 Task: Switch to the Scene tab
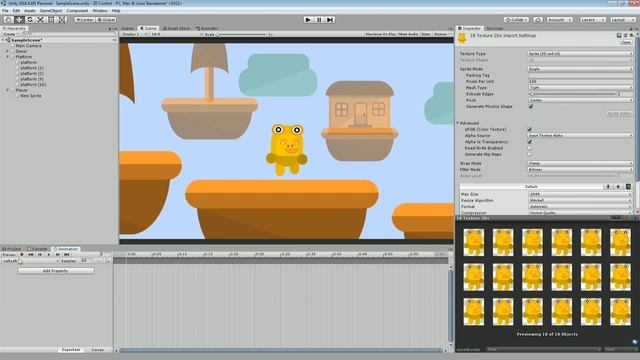(127, 29)
